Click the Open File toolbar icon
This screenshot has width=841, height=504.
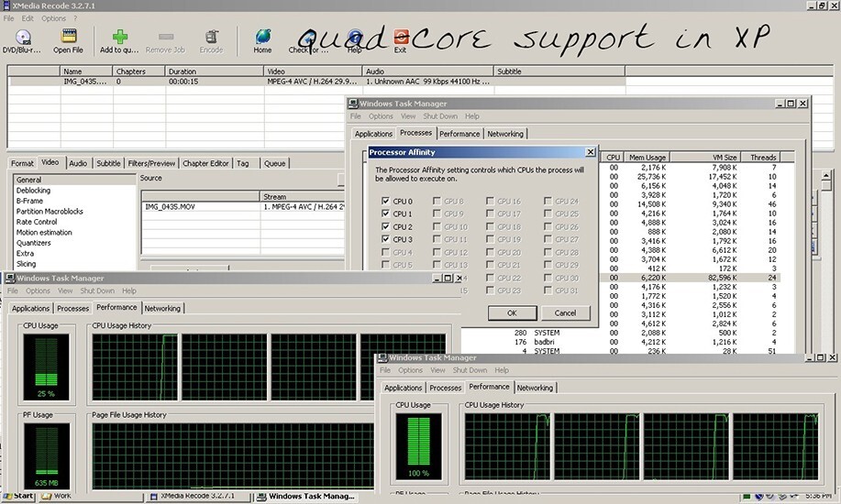click(68, 37)
